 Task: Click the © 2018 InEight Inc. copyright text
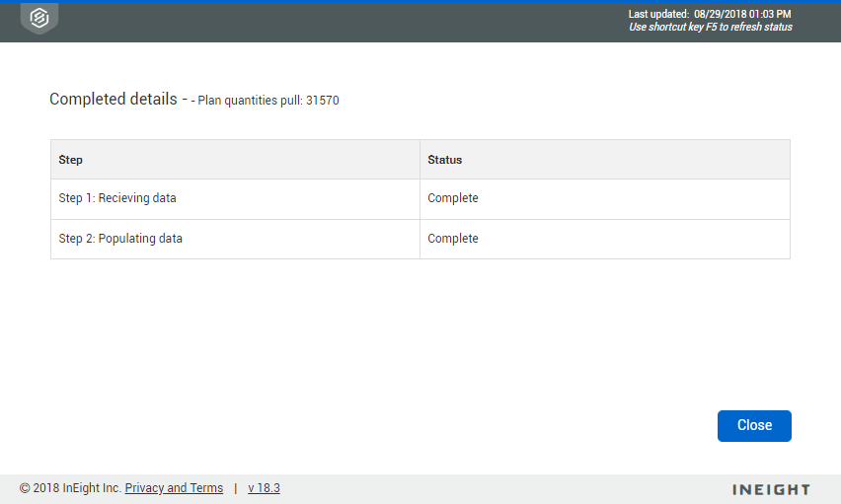point(70,488)
